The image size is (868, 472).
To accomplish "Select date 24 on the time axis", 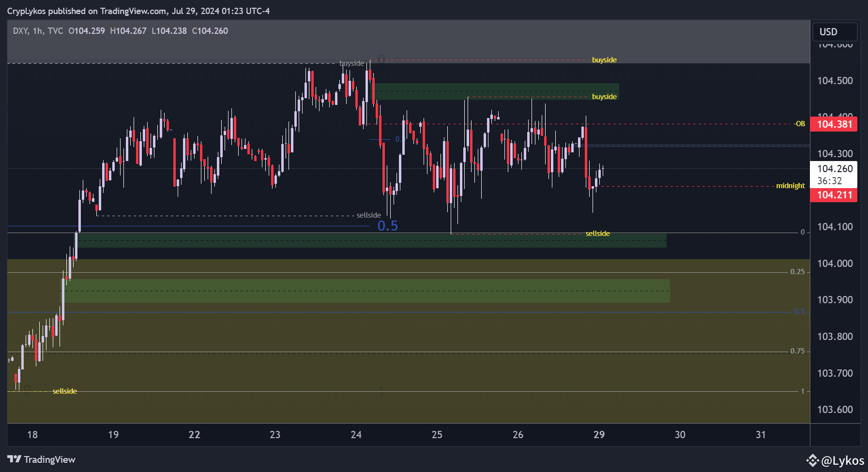I will [356, 435].
